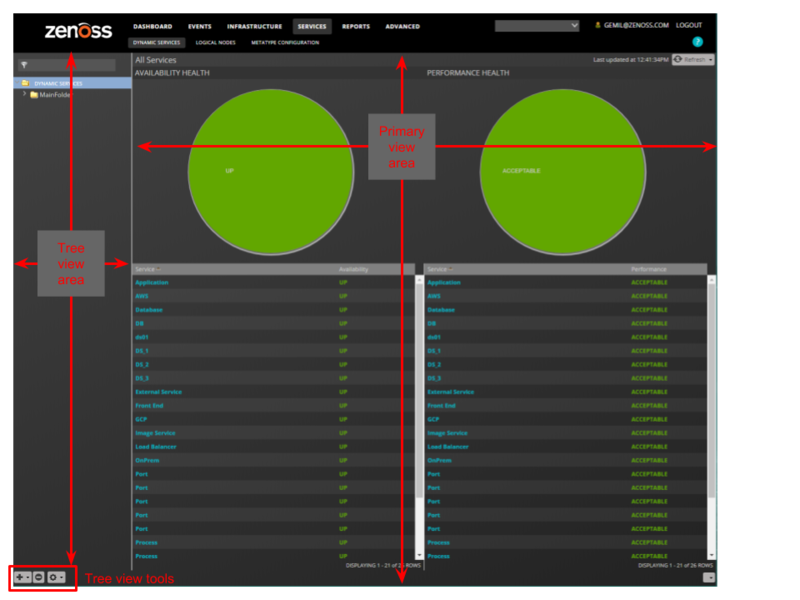Open the Reports tab
The height and width of the screenshot is (600, 800).
point(356,27)
